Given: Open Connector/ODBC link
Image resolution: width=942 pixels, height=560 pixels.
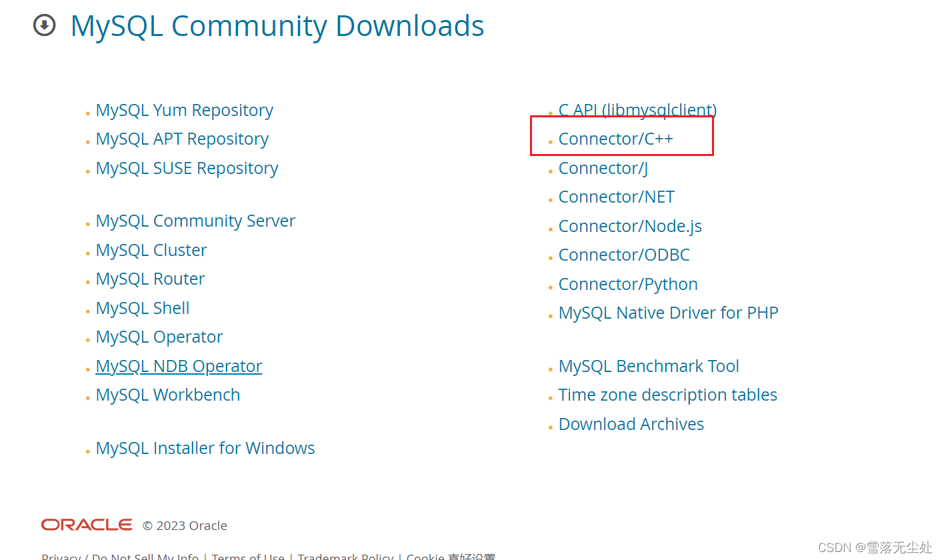Looking at the screenshot, I should (x=624, y=255).
